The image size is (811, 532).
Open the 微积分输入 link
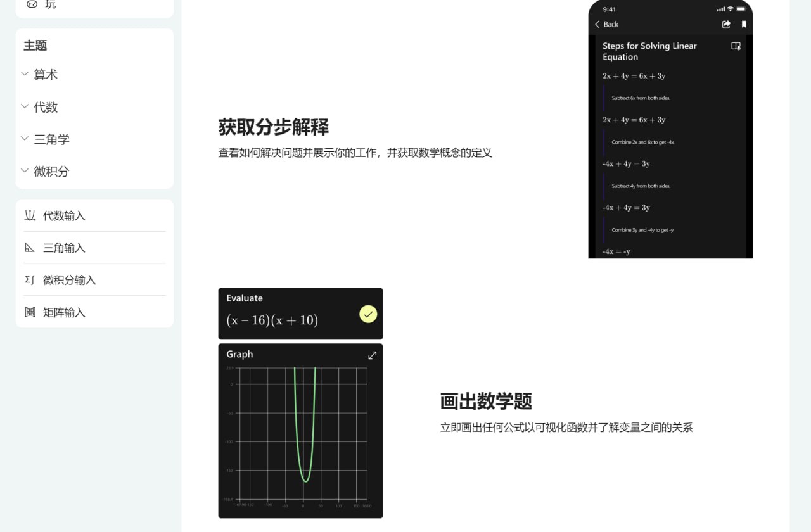click(x=70, y=280)
